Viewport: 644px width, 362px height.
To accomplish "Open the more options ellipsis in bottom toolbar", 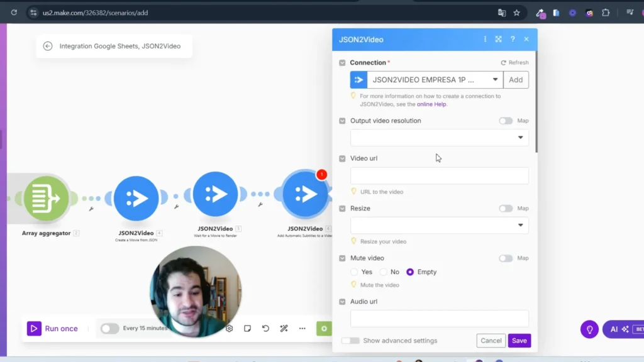I will (x=303, y=328).
